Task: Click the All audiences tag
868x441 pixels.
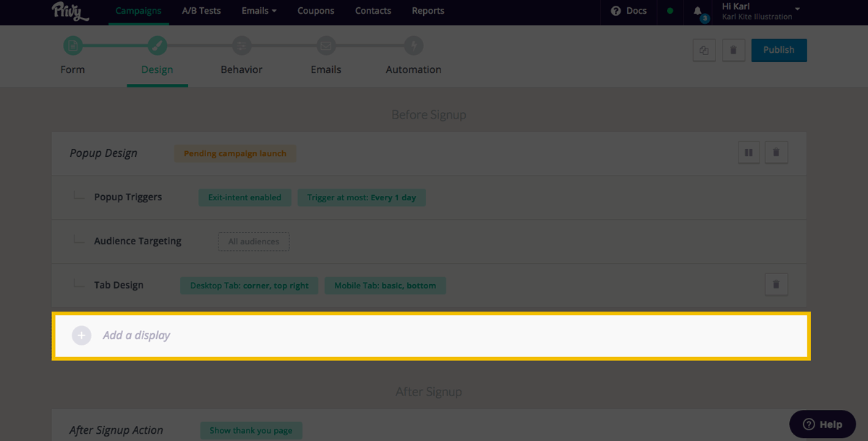Action: pyautogui.click(x=253, y=241)
